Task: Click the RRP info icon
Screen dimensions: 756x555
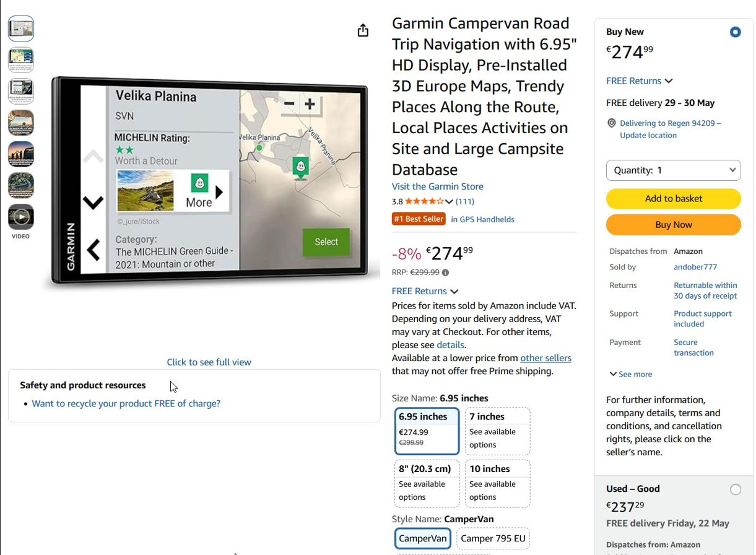Action: (x=445, y=273)
